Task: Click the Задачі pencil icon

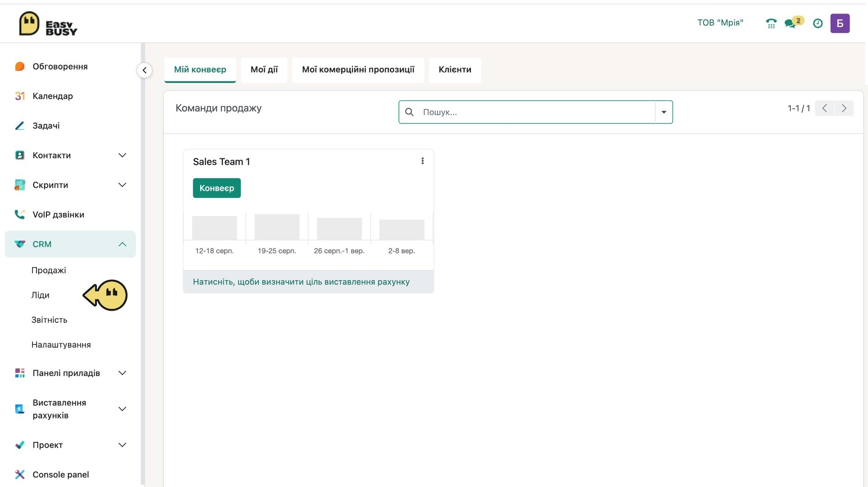Action: (19, 126)
